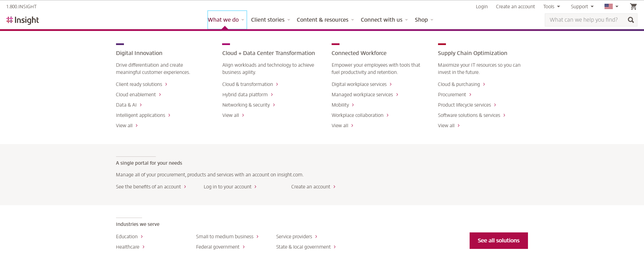
Task: Expand the Tools dropdown
Action: [551, 7]
